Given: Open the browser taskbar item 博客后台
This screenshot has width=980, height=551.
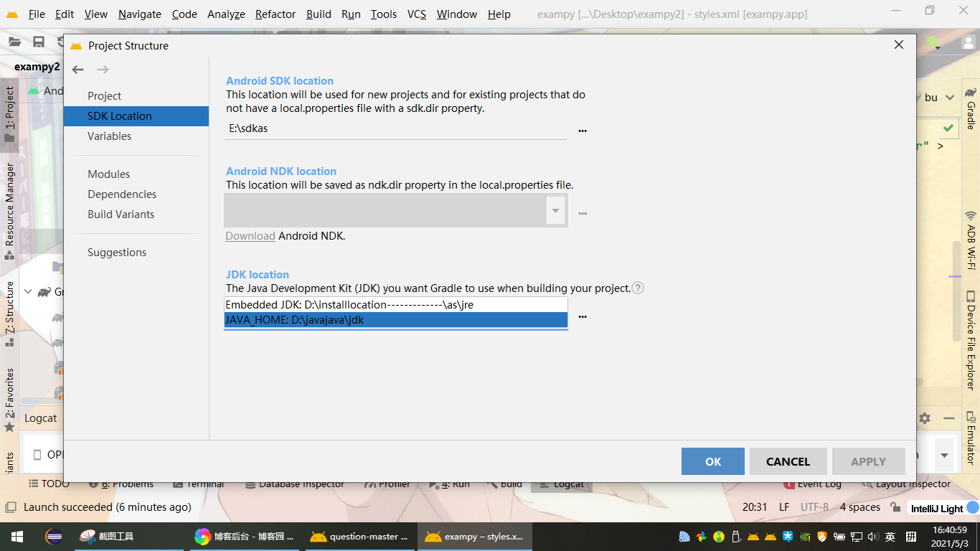Looking at the screenshot, I should [245, 537].
